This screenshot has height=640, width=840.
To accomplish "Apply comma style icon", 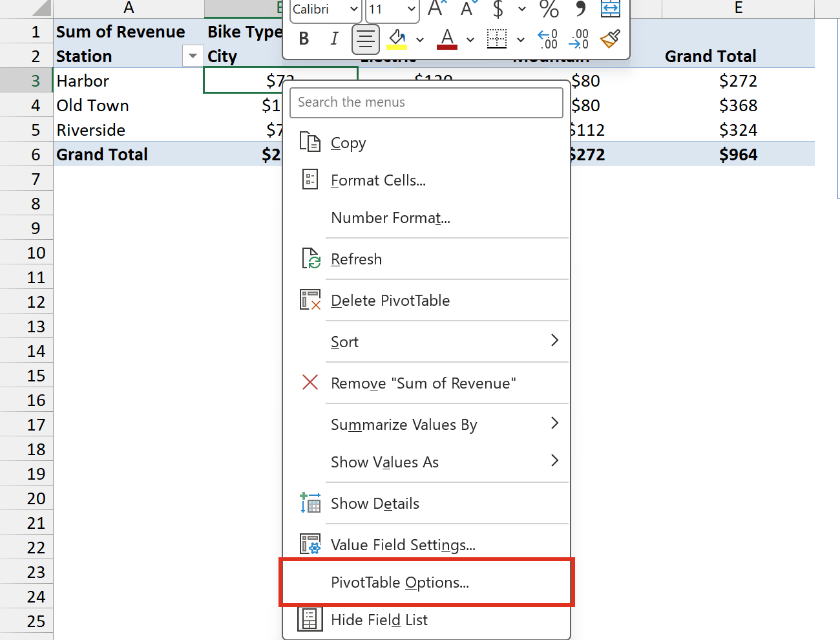I will pyautogui.click(x=580, y=9).
